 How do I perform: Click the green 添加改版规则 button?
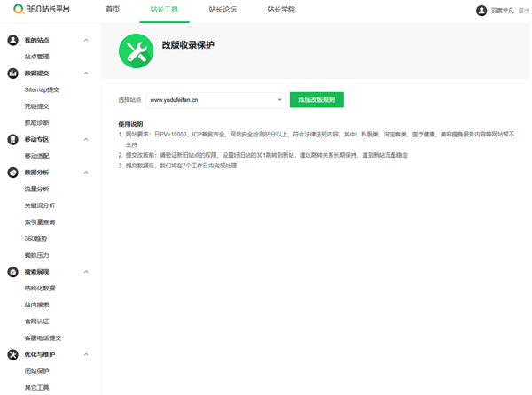click(317, 99)
